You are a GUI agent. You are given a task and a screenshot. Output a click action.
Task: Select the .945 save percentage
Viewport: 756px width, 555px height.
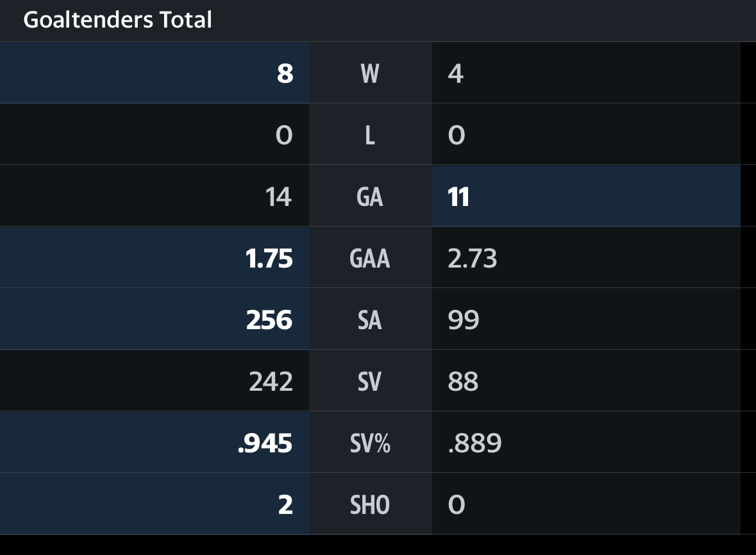tap(265, 443)
